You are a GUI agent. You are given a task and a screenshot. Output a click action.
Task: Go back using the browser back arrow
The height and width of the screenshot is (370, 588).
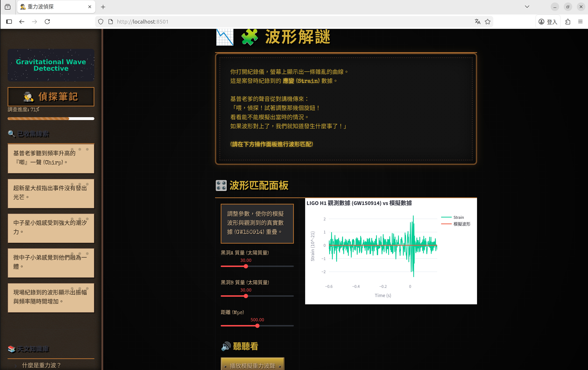22,21
